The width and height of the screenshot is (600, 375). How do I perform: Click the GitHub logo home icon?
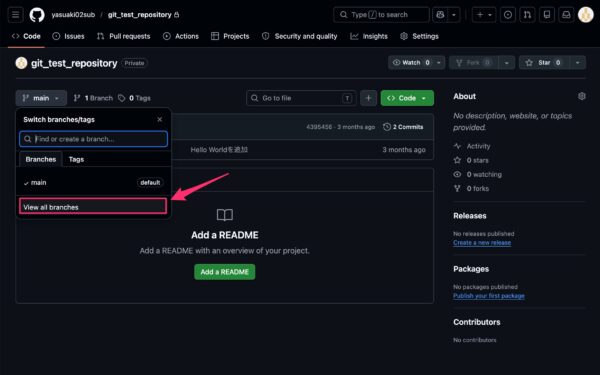37,15
